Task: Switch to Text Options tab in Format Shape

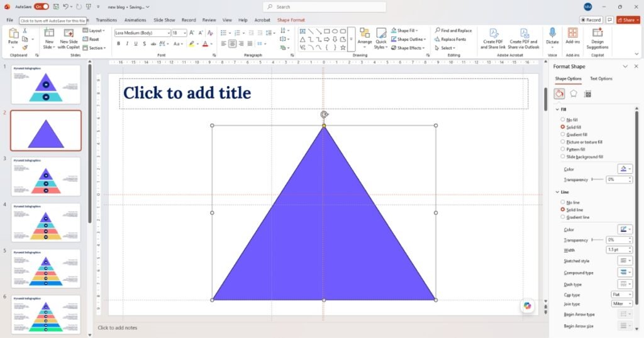Action: 601,79
